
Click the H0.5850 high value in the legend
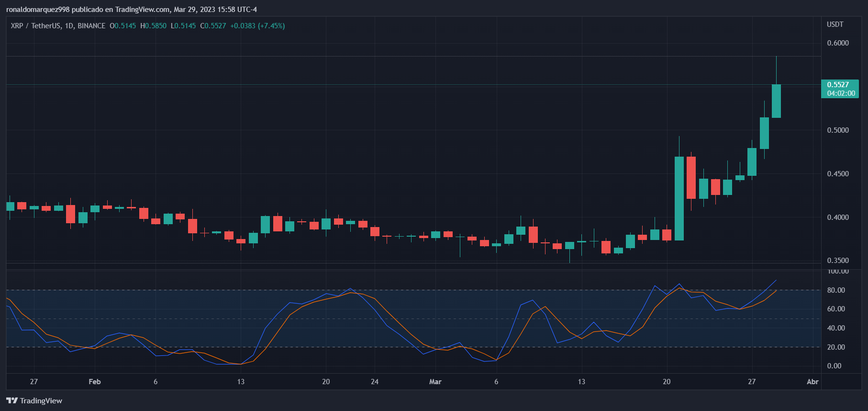click(153, 26)
